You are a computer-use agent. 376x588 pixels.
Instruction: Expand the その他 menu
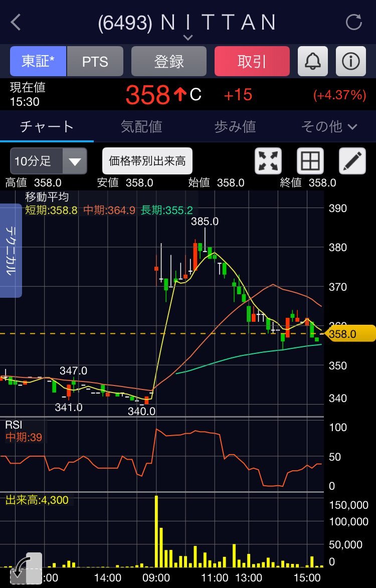click(x=329, y=127)
